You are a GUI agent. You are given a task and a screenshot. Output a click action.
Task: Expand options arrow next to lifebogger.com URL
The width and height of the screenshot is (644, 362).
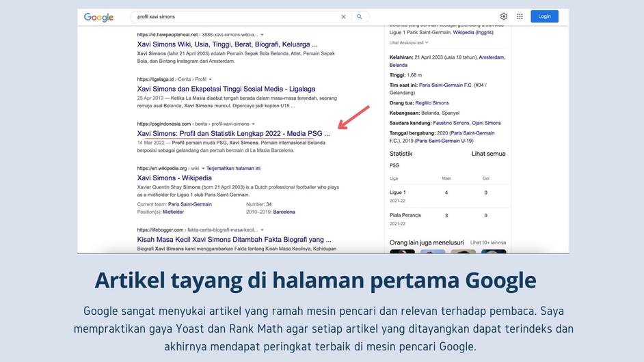pos(262,230)
